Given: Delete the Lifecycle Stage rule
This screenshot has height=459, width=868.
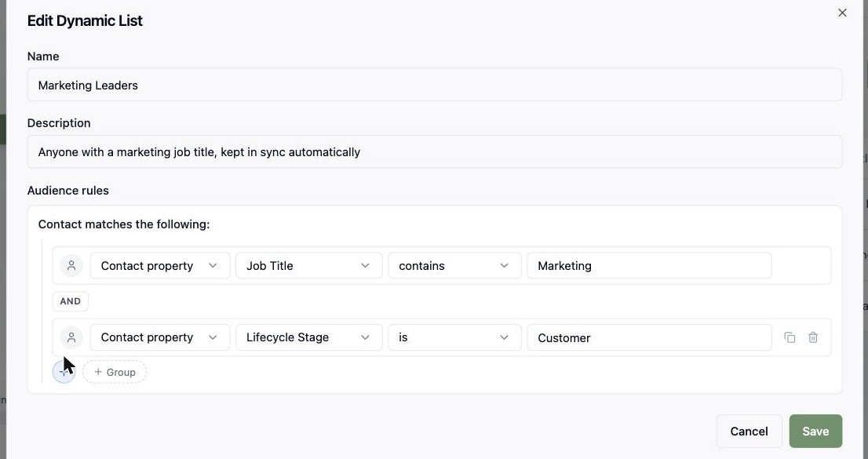Looking at the screenshot, I should [x=813, y=337].
